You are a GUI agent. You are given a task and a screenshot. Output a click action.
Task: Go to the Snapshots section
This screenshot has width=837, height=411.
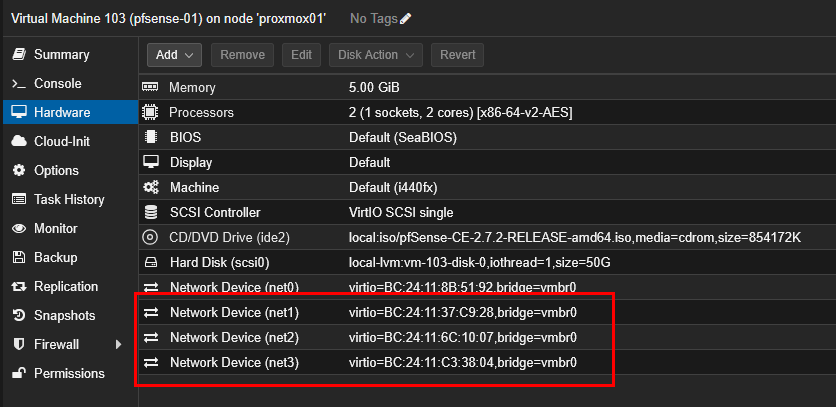coord(64,316)
